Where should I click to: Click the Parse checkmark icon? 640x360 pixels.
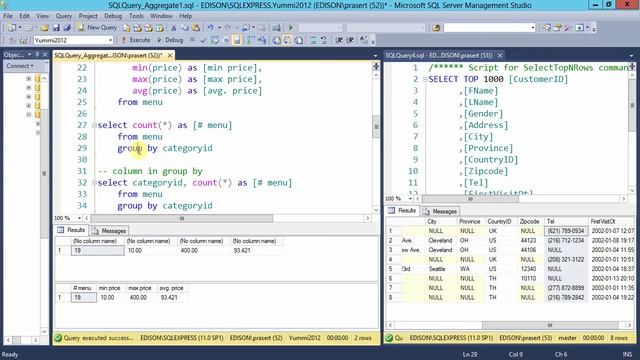click(x=203, y=40)
